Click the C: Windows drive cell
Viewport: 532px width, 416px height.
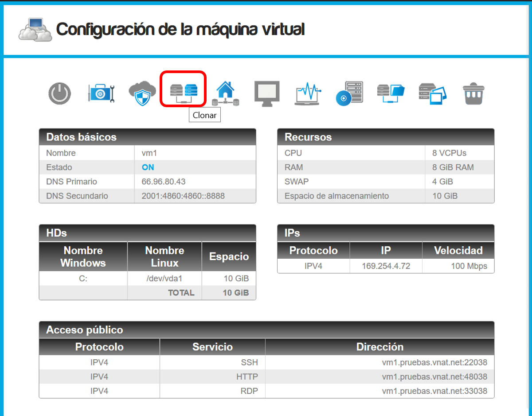pyautogui.click(x=83, y=279)
